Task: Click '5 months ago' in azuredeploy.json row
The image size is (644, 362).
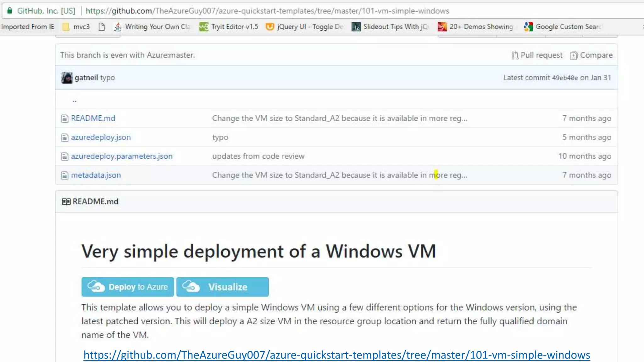Action: (587, 137)
